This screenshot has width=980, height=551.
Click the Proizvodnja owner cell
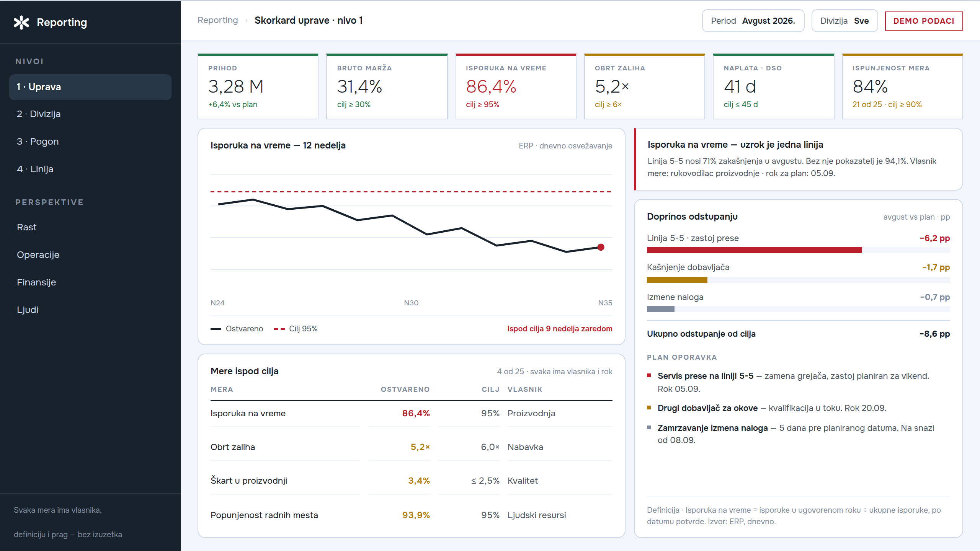click(x=531, y=413)
